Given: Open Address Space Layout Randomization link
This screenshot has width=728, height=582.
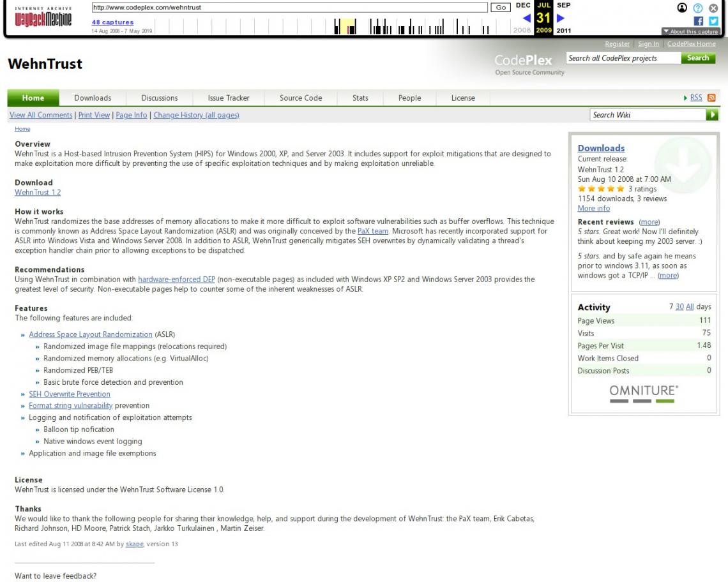Looking at the screenshot, I should coord(91,334).
